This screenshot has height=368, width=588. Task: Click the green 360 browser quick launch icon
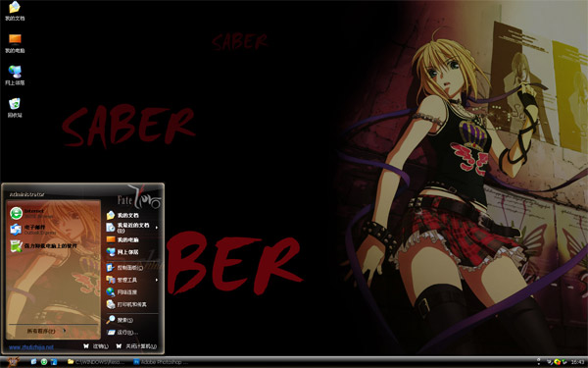(x=44, y=362)
